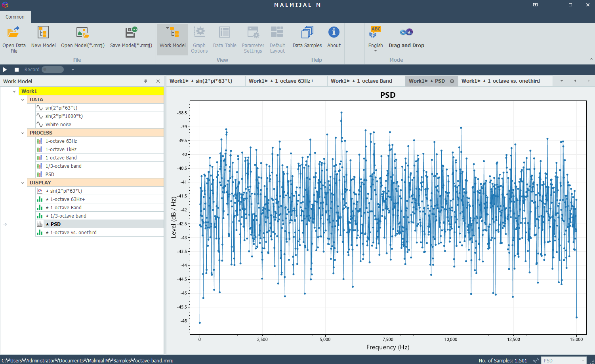Toggle the Record switch

[53, 70]
